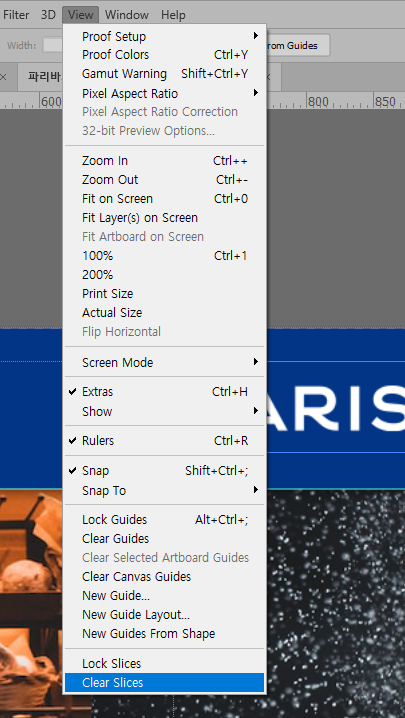Select Proof Colors
405x718 pixels.
coord(164,55)
